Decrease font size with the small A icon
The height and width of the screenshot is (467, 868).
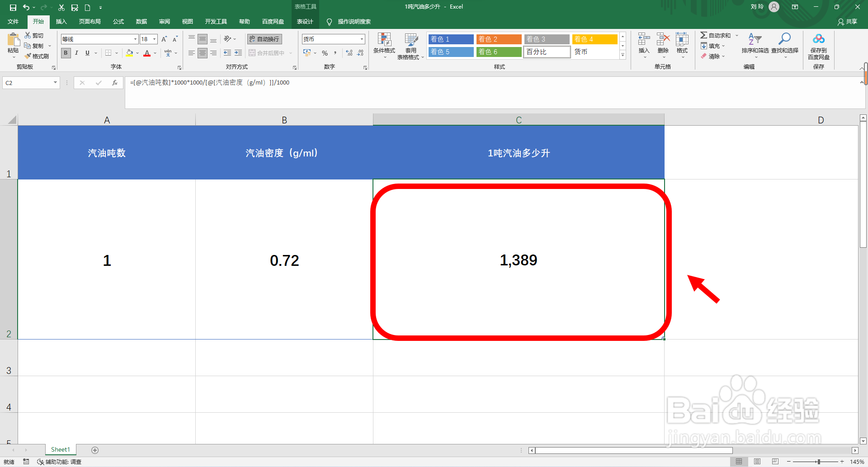(x=175, y=39)
